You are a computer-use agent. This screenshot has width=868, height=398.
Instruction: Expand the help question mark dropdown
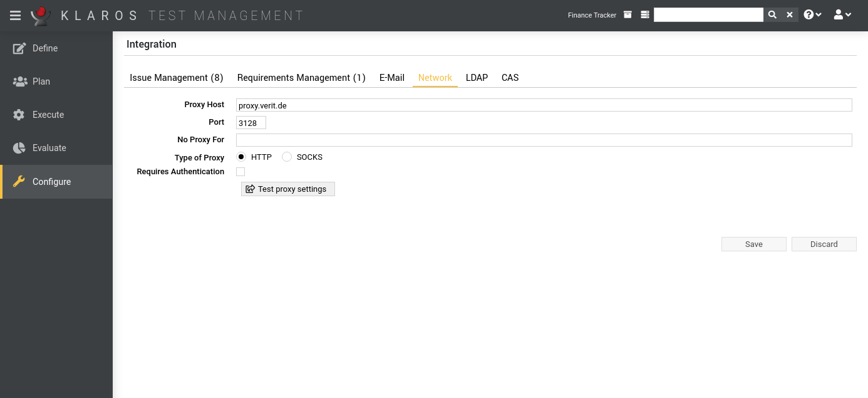click(x=812, y=15)
